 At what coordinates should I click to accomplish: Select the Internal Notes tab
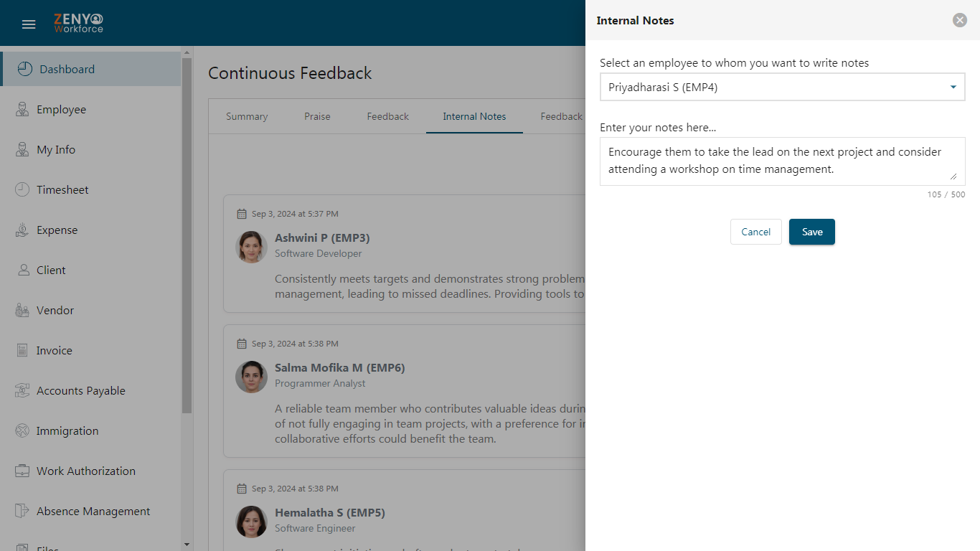(x=474, y=116)
